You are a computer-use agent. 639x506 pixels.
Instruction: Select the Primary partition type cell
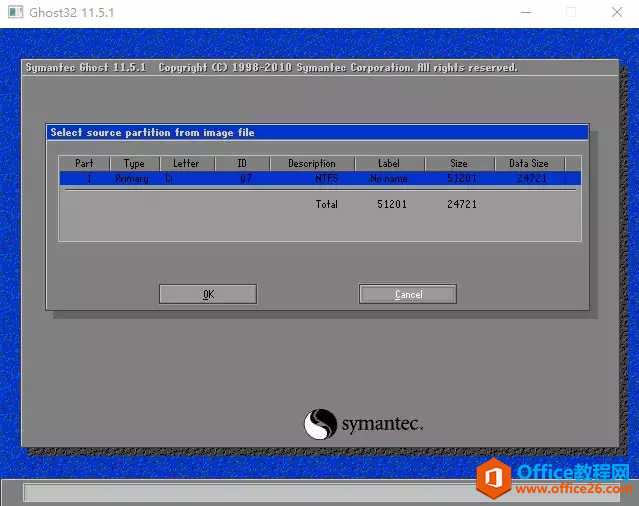tap(132, 178)
